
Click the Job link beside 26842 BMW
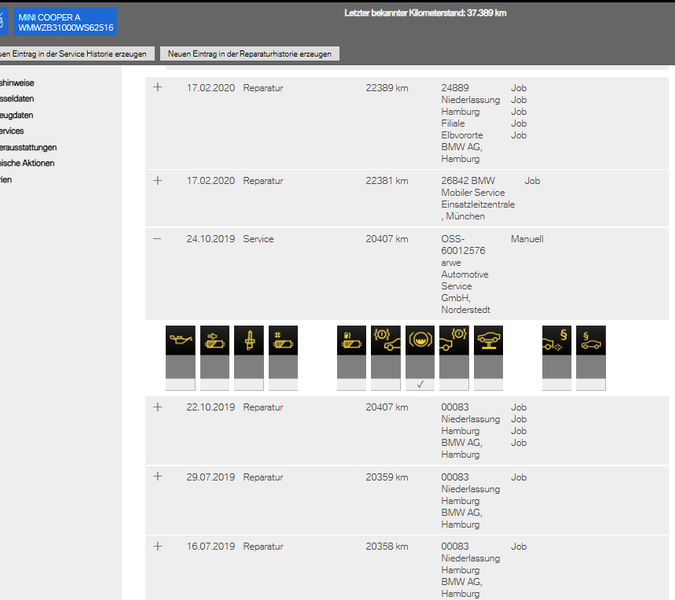532,181
